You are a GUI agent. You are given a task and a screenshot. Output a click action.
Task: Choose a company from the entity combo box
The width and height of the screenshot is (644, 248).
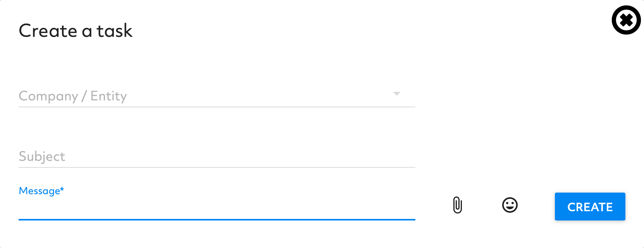tap(217, 96)
